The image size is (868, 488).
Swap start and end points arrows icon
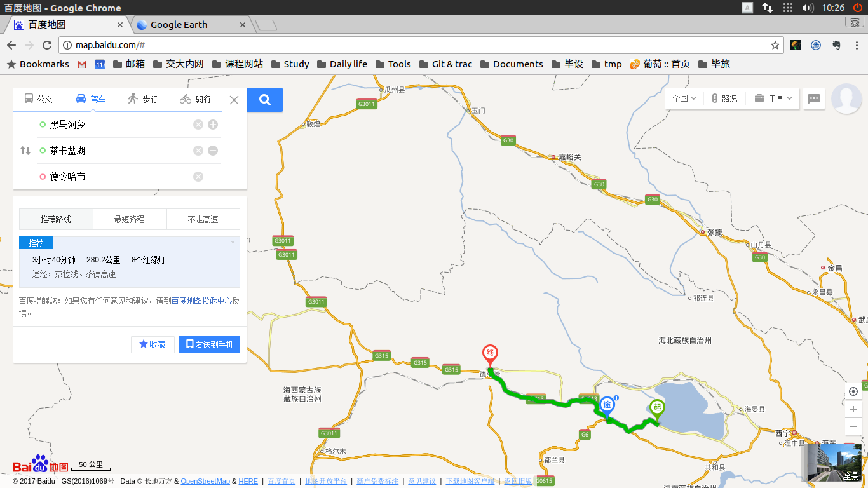pos(25,151)
